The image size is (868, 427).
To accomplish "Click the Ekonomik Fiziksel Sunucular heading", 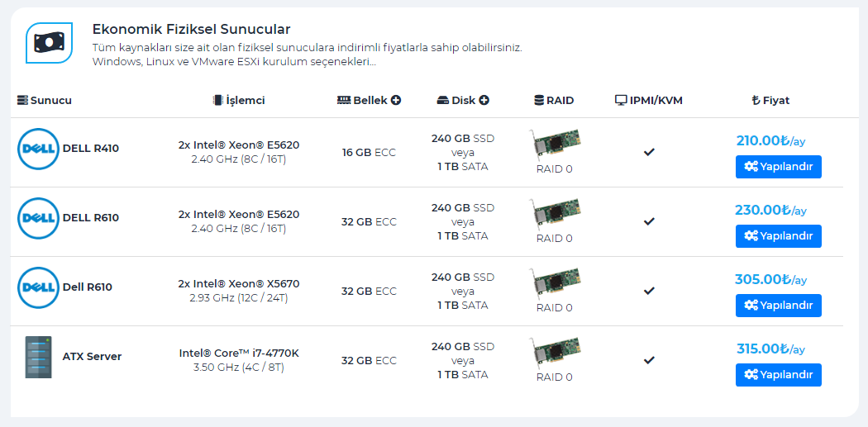I will point(192,29).
